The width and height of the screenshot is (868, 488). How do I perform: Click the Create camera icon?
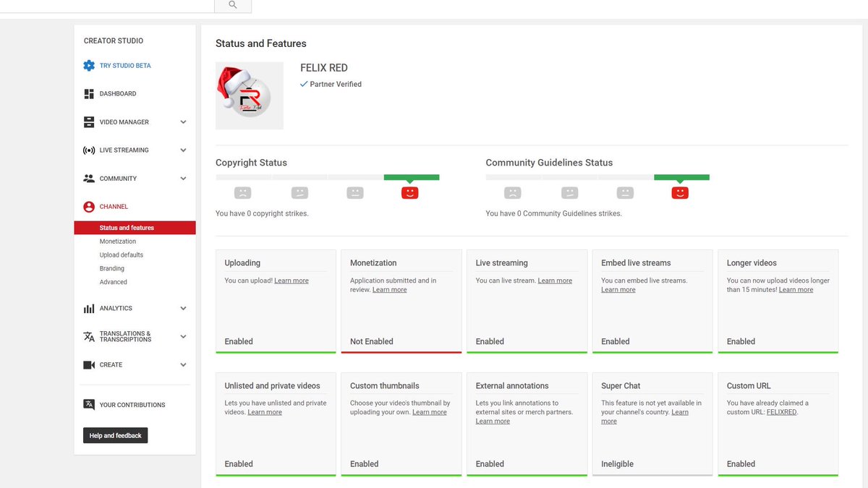pyautogui.click(x=89, y=365)
